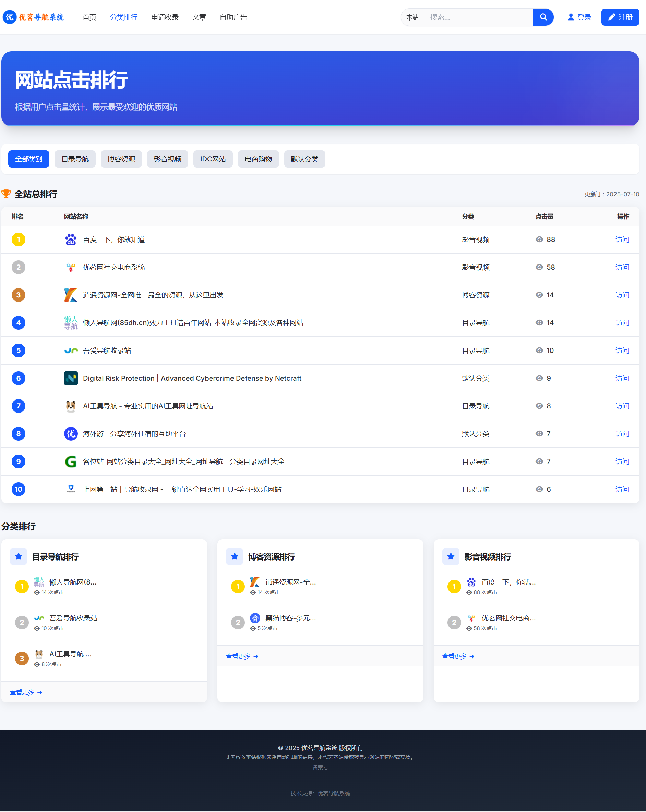This screenshot has width=646, height=812.
Task: Expand 查看更多 under 影音视频排行
Action: point(457,656)
